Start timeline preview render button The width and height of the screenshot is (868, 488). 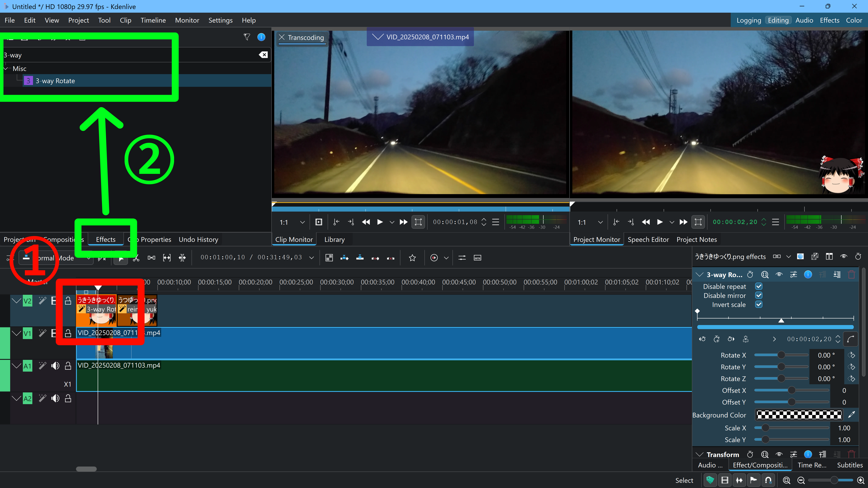(x=434, y=258)
